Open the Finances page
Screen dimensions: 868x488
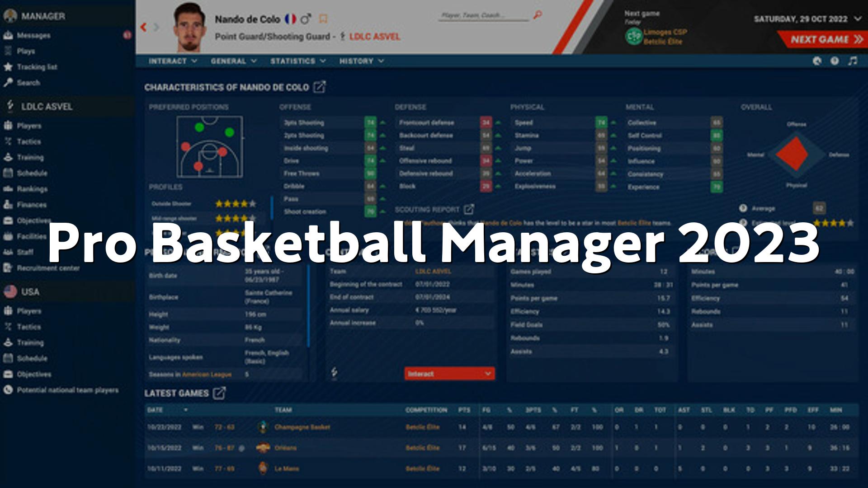coord(32,205)
